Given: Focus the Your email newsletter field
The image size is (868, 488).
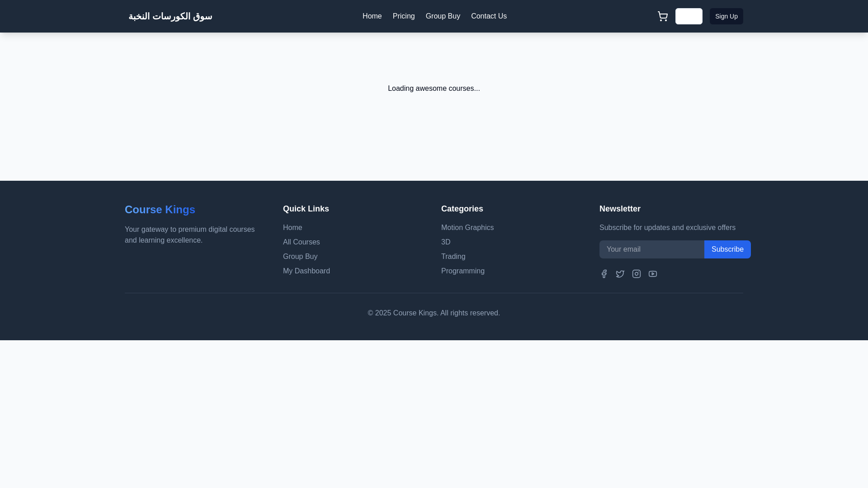Looking at the screenshot, I should point(652,249).
